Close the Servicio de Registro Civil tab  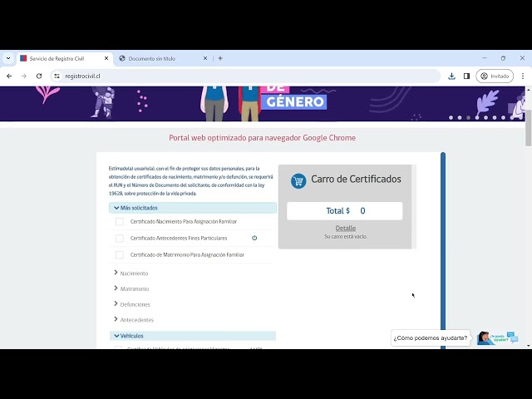point(106,58)
